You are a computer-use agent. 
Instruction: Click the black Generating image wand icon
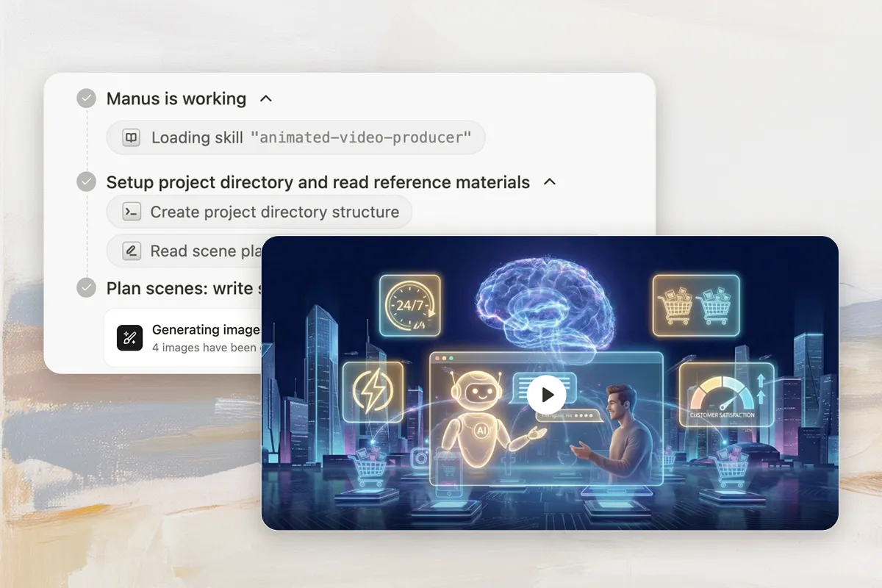129,338
